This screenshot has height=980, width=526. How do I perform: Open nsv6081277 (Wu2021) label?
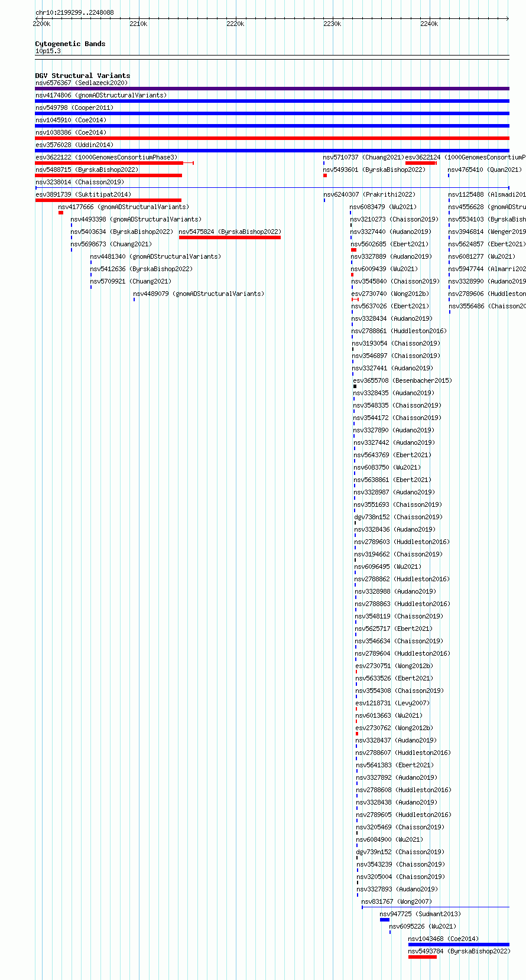coord(482,256)
